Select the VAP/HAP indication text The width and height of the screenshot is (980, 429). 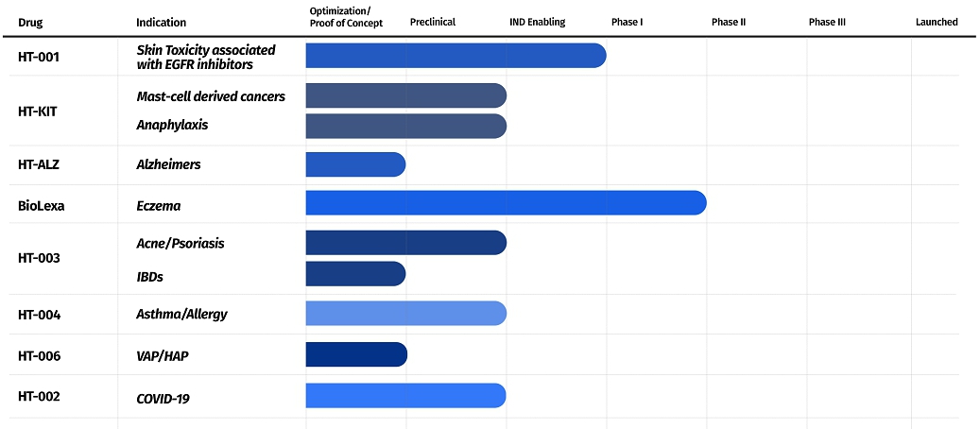pos(163,355)
